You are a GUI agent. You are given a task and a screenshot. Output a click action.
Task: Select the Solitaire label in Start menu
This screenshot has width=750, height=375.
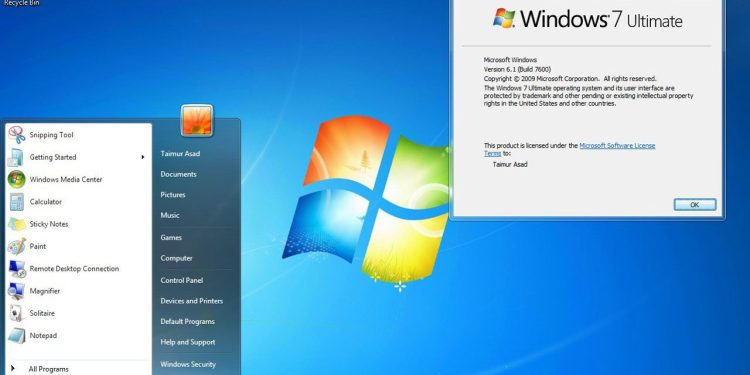(x=42, y=313)
